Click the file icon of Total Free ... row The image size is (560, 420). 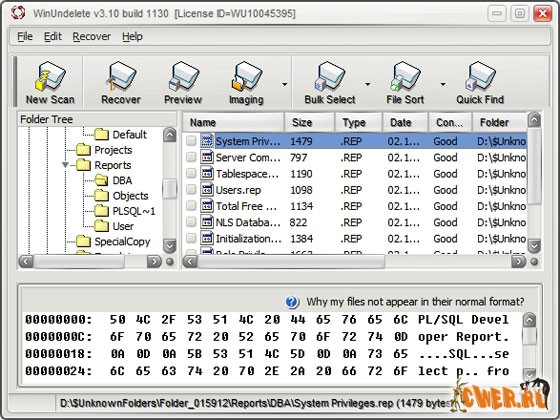pyautogui.click(x=207, y=206)
